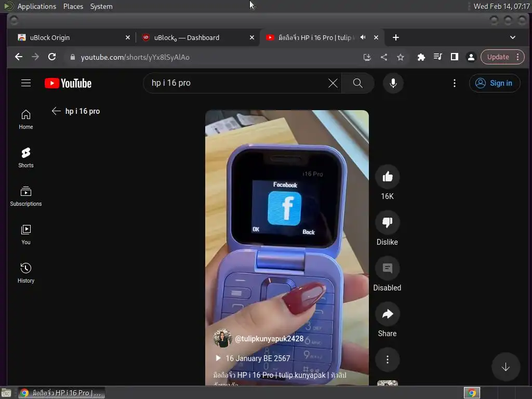The height and width of the screenshot is (399, 532).
Task: Select the HP i 16 Pro YouTube tab
Action: click(x=314, y=37)
